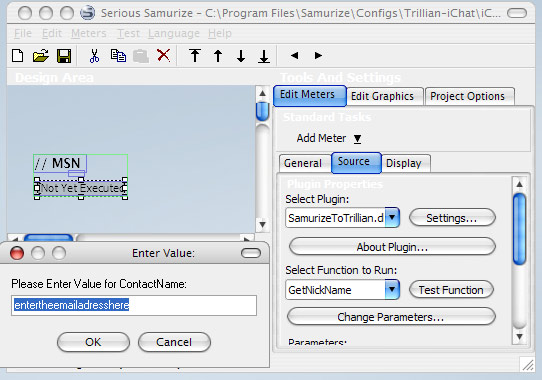Click Plugin Properties scrollbar down arrow
This screenshot has width=542, height=380.
pos(520,336)
